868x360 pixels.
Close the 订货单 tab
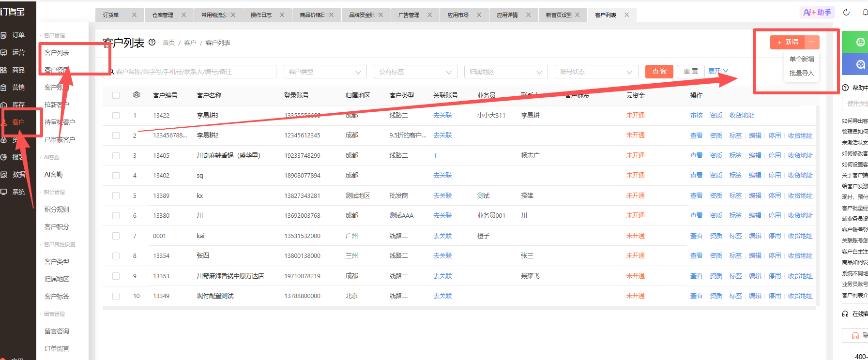pos(134,15)
